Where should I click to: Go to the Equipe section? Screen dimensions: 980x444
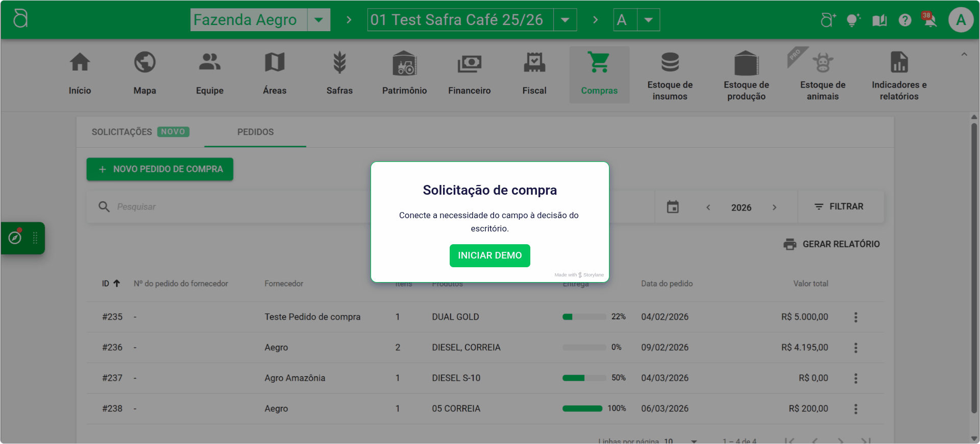pyautogui.click(x=210, y=75)
